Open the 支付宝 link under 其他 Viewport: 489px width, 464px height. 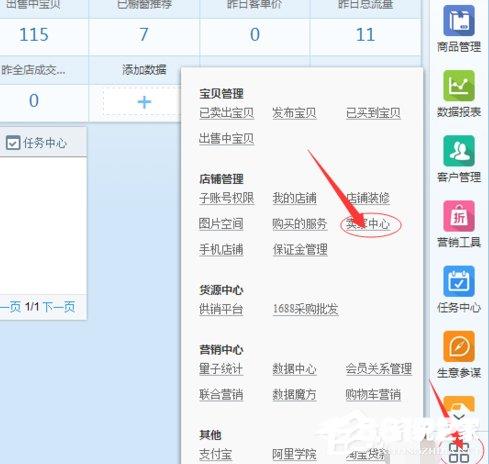[x=215, y=454]
